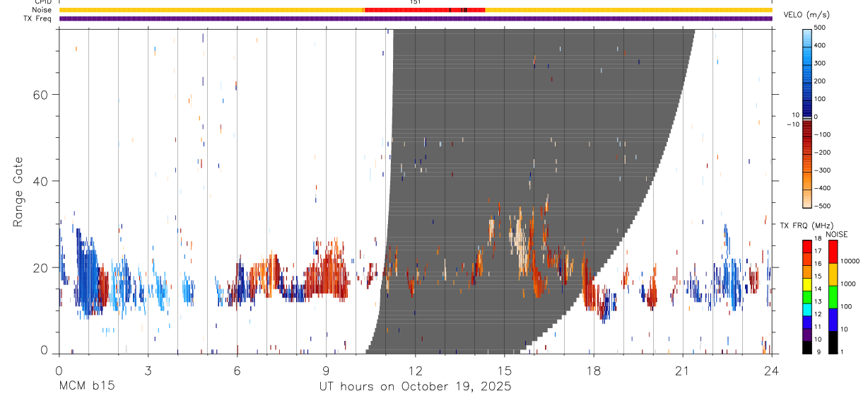Click the blue 12–11 MHz TX FRQ swatch
The image size is (868, 401).
click(x=807, y=321)
